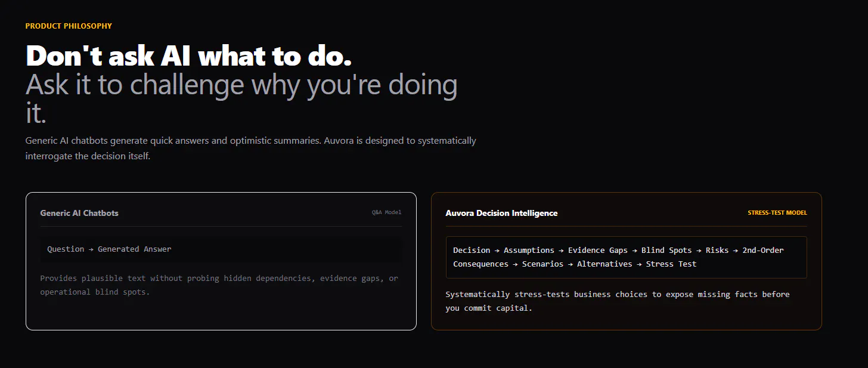Click the text "Provides plausible text without probing"

[219, 285]
